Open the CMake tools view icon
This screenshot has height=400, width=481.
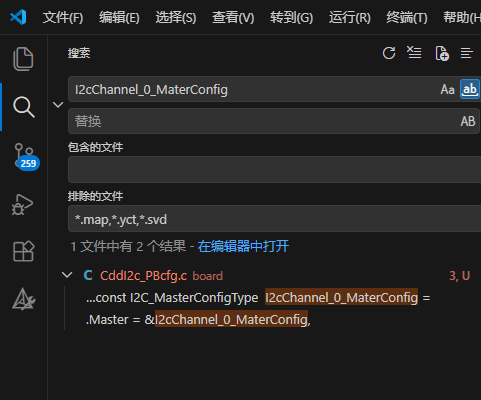point(23,299)
